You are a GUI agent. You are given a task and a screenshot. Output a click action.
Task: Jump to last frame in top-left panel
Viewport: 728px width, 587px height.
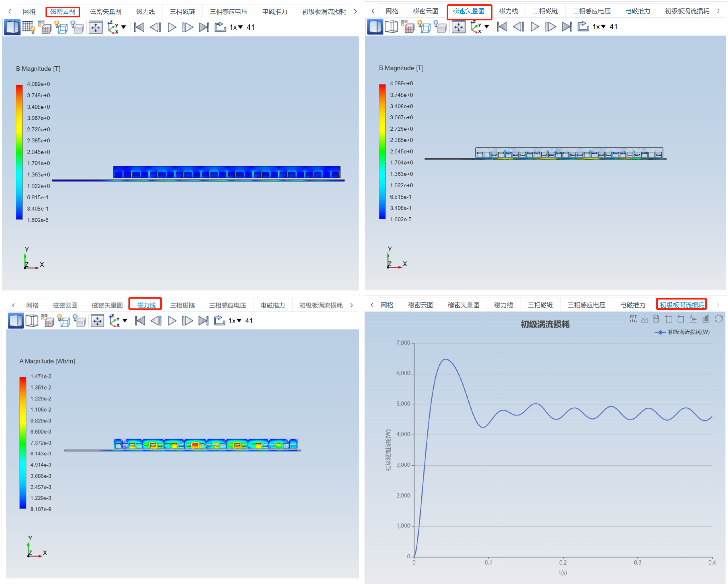204,27
